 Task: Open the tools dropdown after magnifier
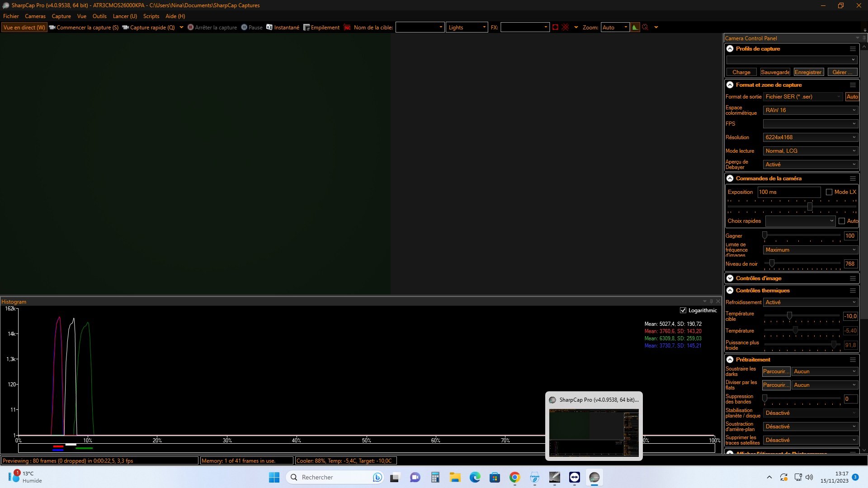(656, 28)
